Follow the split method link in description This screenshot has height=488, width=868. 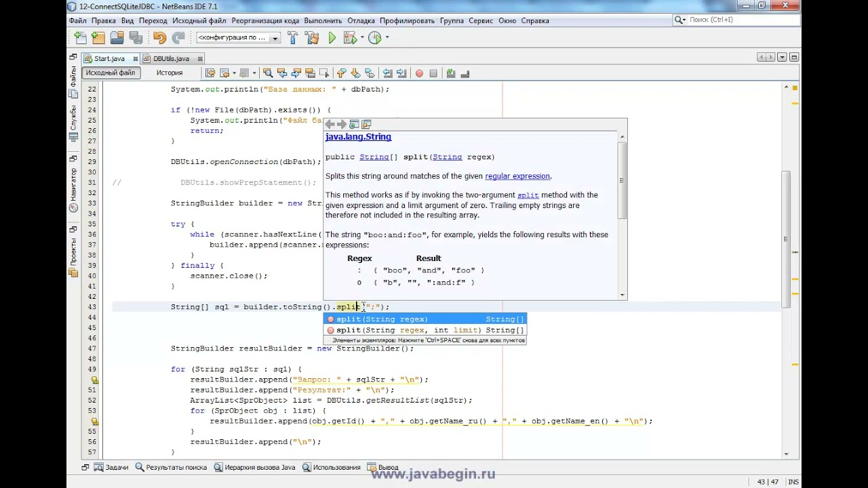528,195
